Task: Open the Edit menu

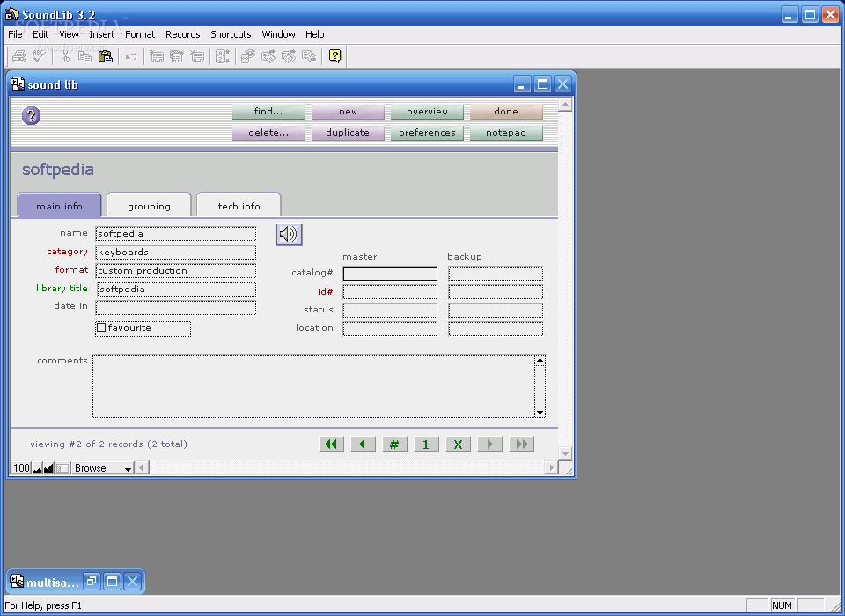Action: click(x=40, y=34)
